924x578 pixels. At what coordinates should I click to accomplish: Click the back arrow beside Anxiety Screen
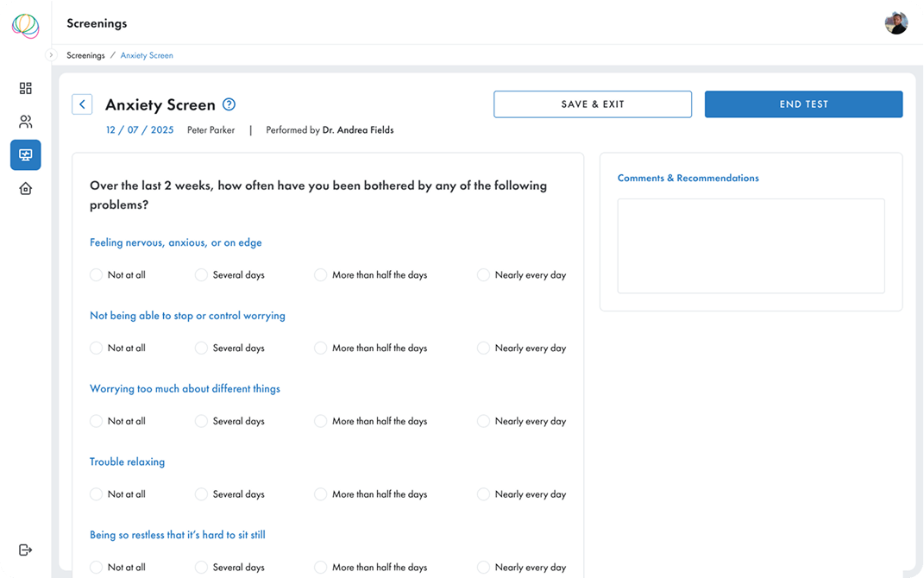pos(82,104)
